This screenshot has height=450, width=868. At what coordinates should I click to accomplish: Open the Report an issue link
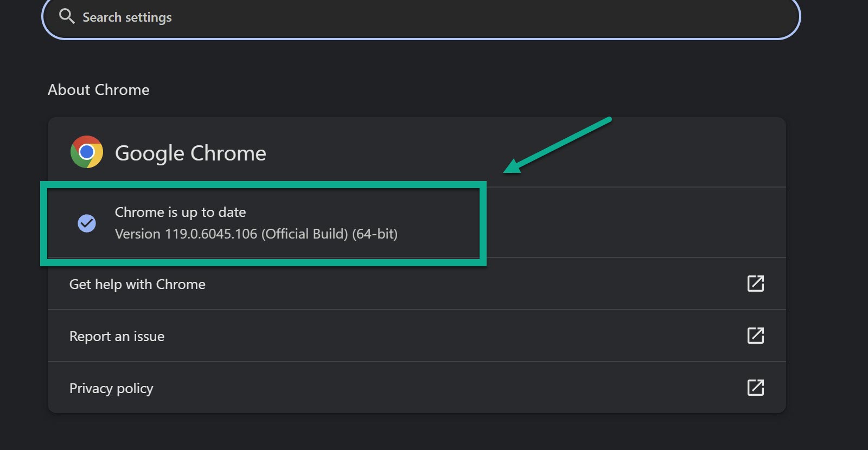[116, 336]
